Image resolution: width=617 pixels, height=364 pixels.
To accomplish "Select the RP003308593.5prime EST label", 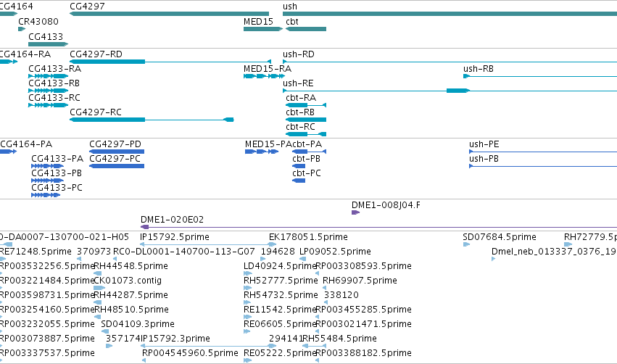I will [363, 266].
